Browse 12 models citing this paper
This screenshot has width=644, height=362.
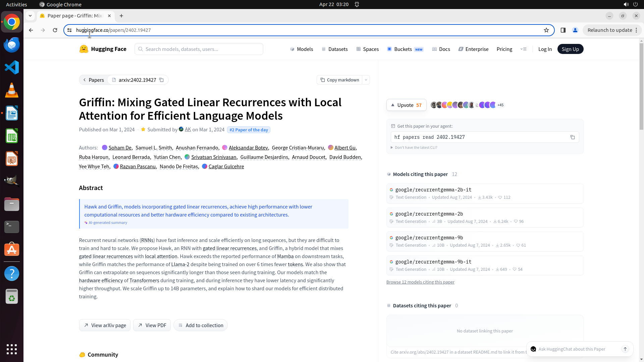(420, 282)
